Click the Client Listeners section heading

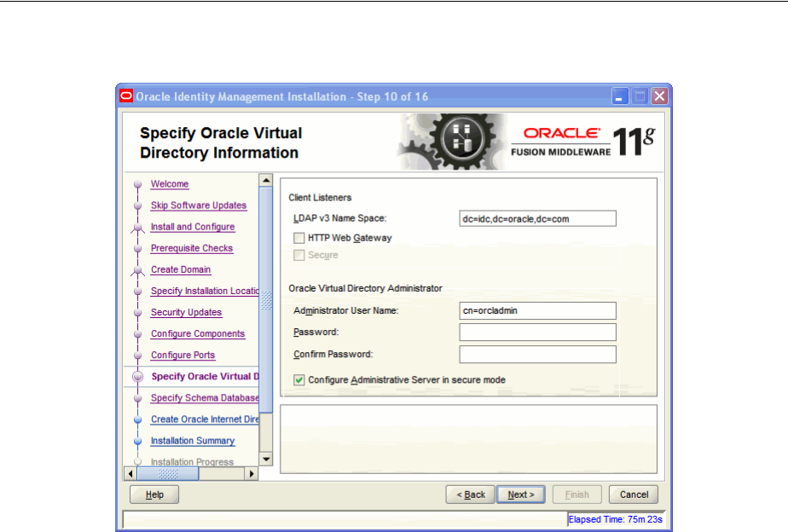click(320, 198)
